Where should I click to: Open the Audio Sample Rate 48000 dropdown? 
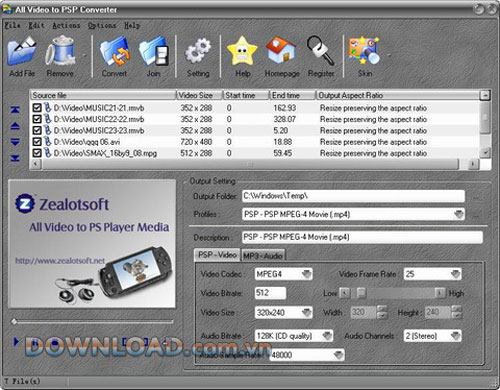(339, 355)
